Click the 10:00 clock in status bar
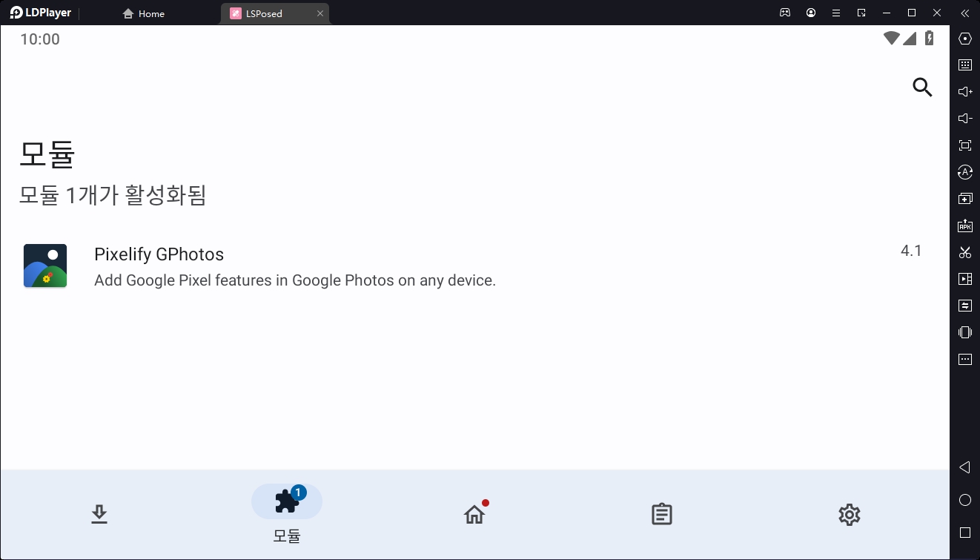The image size is (980, 560). [40, 39]
